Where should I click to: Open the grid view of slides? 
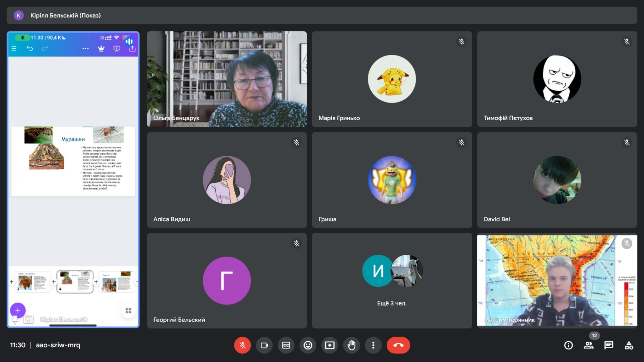(128, 310)
